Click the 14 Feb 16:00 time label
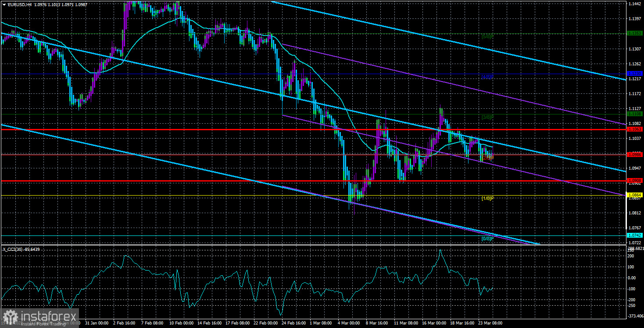The width and height of the screenshot is (644, 328). coord(211,323)
